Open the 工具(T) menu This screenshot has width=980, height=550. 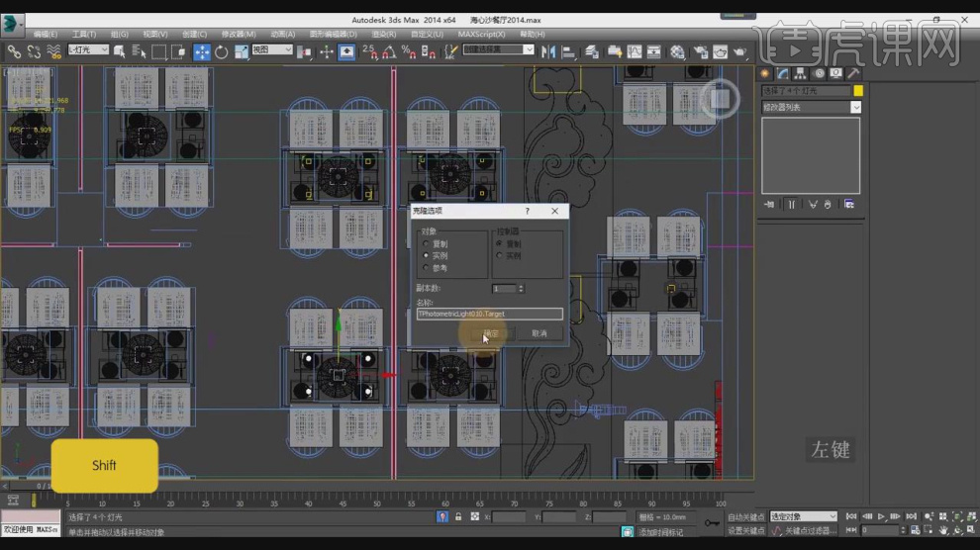[84, 35]
